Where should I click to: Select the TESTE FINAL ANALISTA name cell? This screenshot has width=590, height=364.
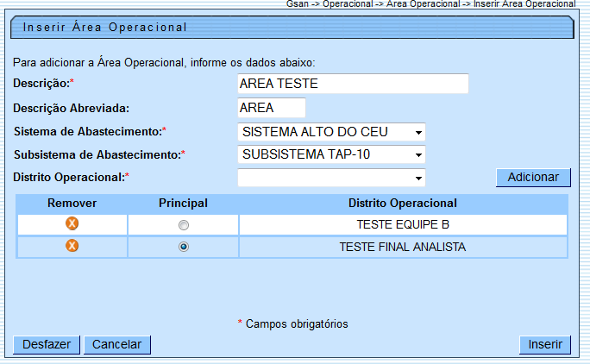tap(402, 247)
